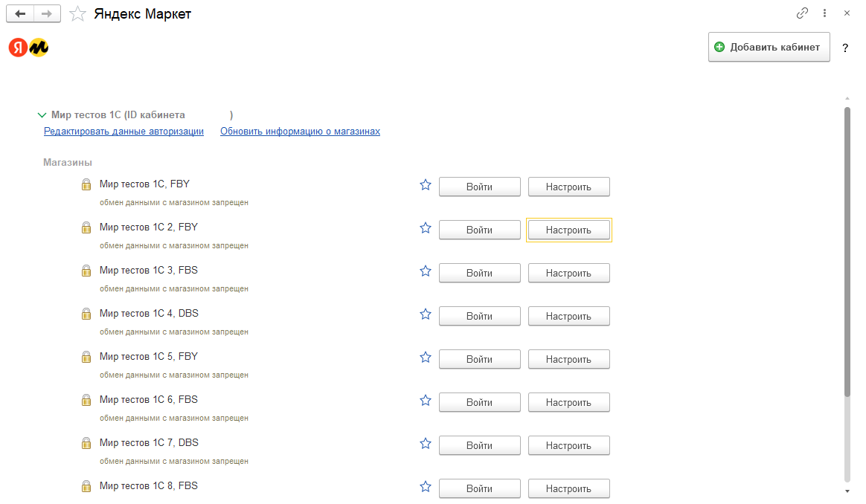Open the three-dot more options menu

pyautogui.click(x=824, y=13)
